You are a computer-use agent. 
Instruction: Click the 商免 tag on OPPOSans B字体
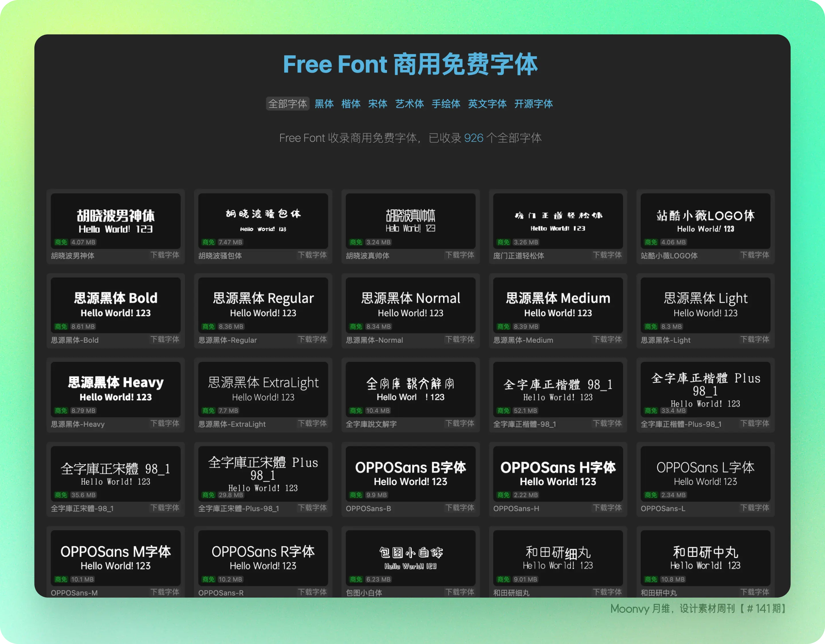[x=356, y=495]
